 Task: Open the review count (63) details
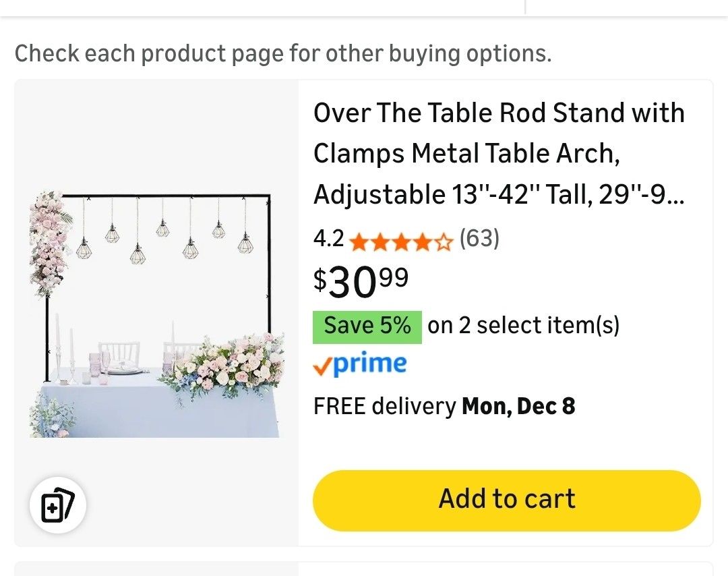click(x=479, y=239)
